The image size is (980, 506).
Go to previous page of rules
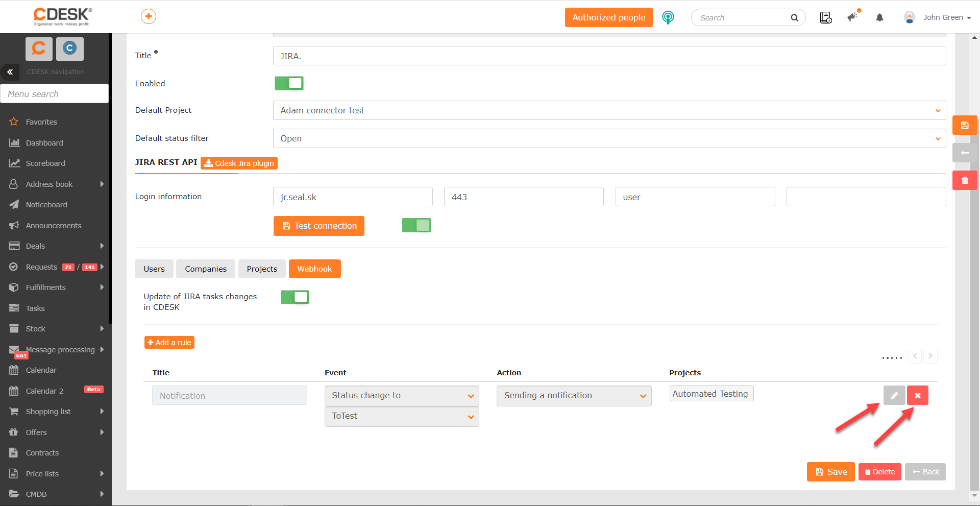(915, 356)
